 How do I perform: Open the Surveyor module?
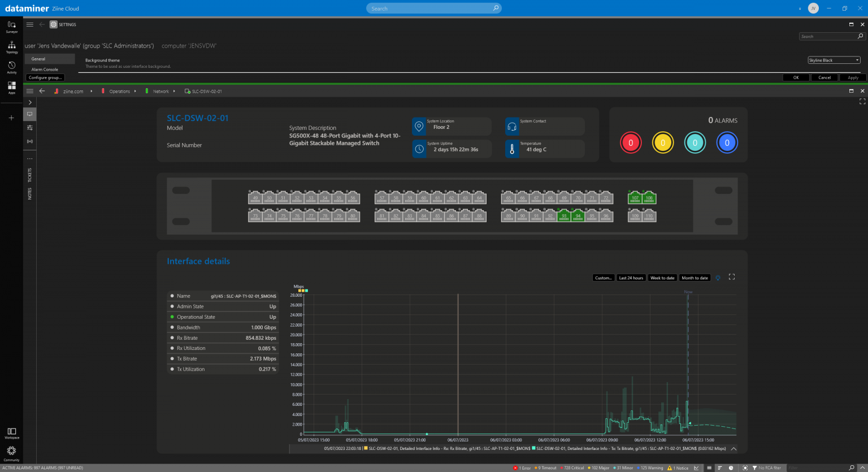tap(11, 27)
